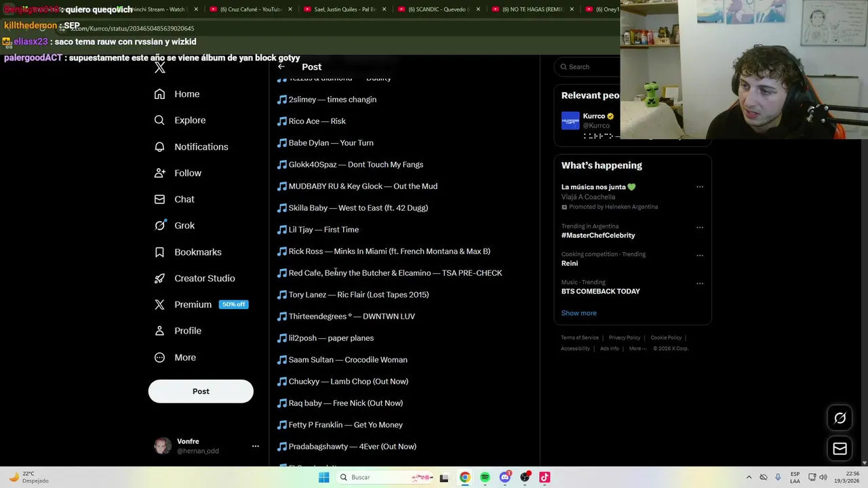868x488 pixels.
Task: Expand footer More menu
Action: pos(637,348)
